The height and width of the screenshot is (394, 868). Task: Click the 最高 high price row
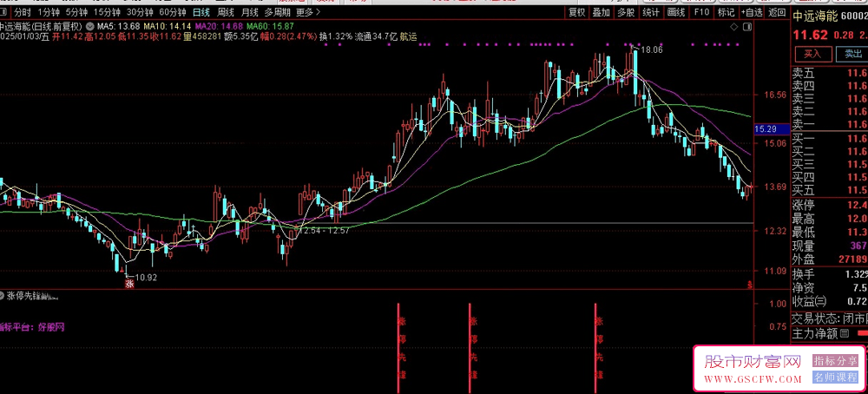point(829,220)
